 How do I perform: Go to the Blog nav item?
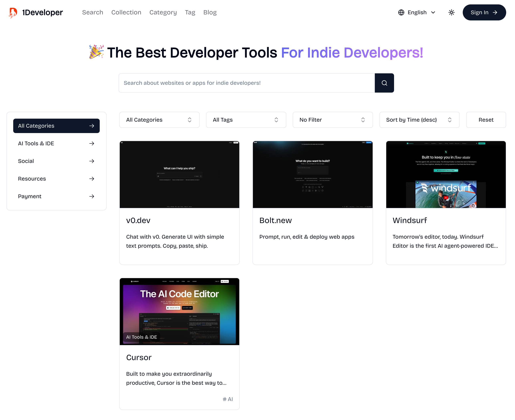pos(210,12)
